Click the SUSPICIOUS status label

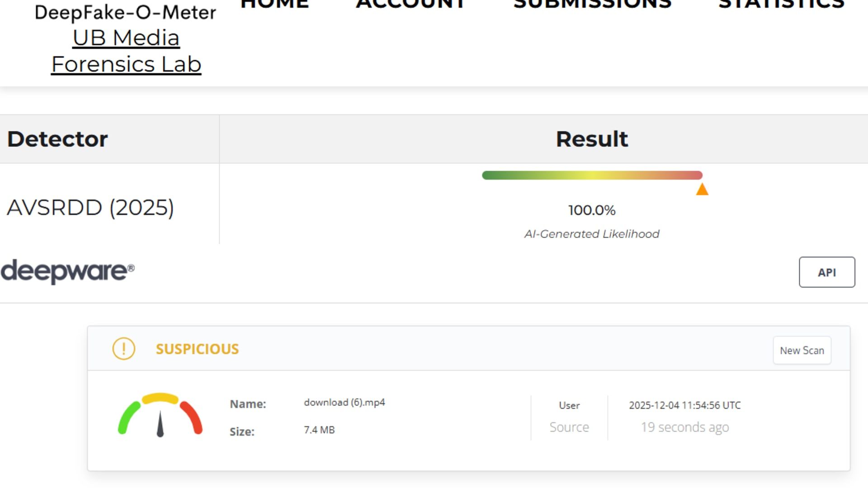[197, 349]
